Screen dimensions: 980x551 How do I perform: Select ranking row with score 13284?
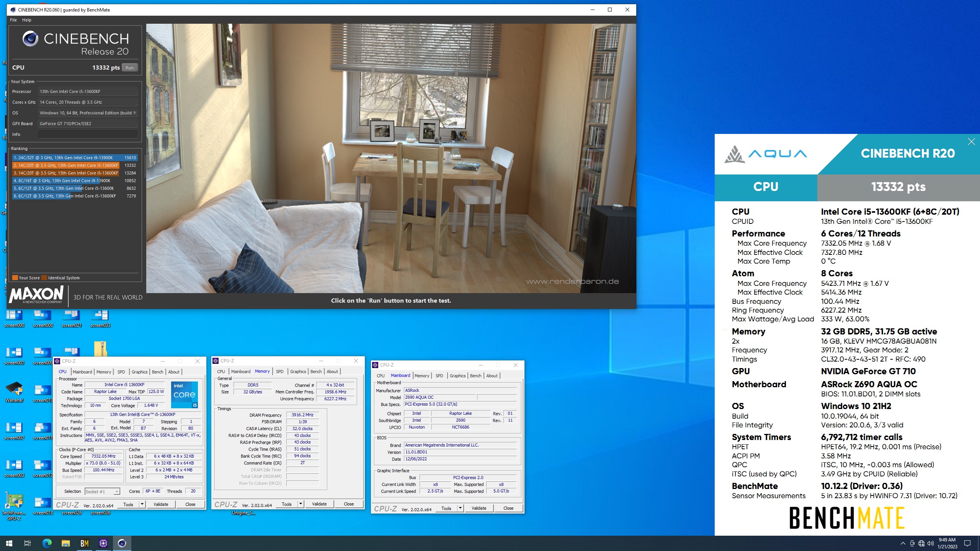coord(75,173)
